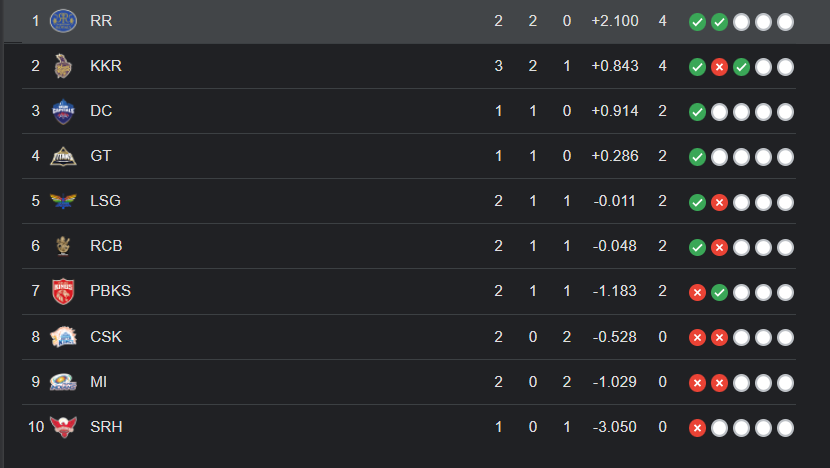Select the MI table row name
Screen dimensions: 830x468
click(99, 382)
